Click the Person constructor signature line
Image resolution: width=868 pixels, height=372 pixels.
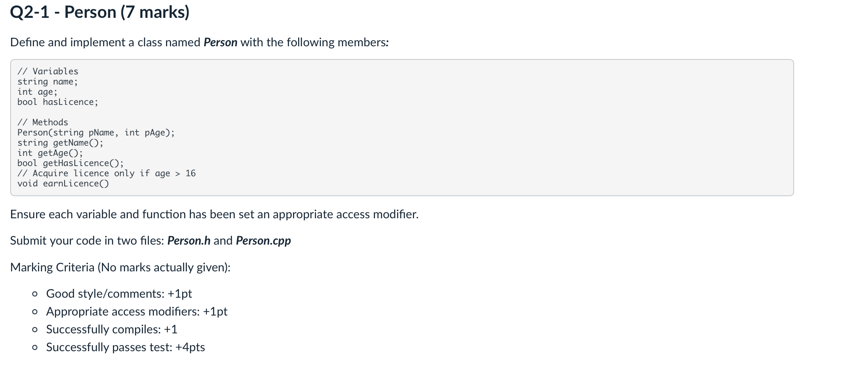96,132
